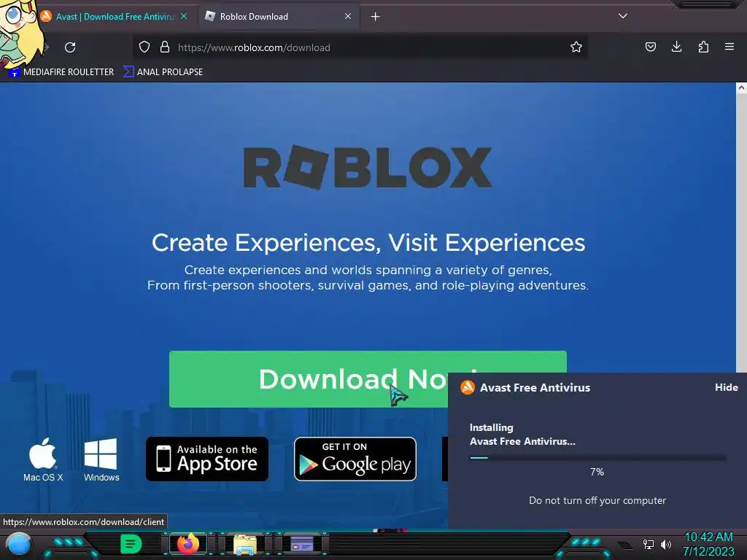Click the green Download Now button
The height and width of the screenshot is (560, 747).
tap(368, 379)
